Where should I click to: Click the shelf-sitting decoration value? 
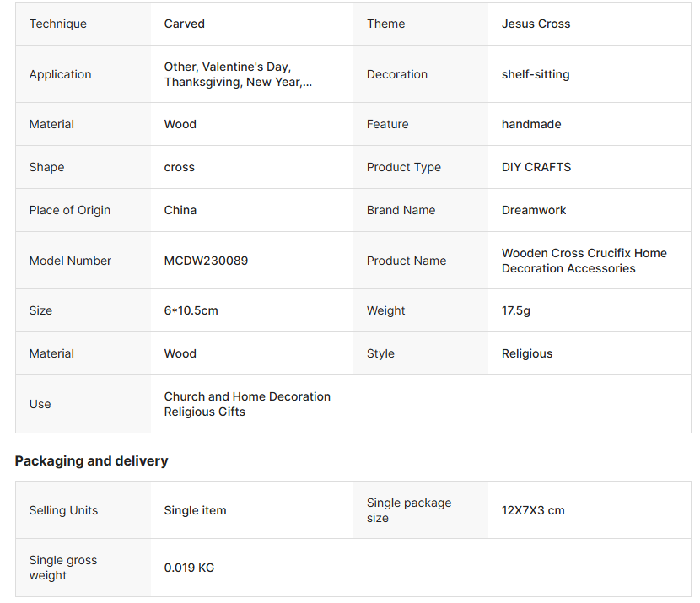(536, 74)
